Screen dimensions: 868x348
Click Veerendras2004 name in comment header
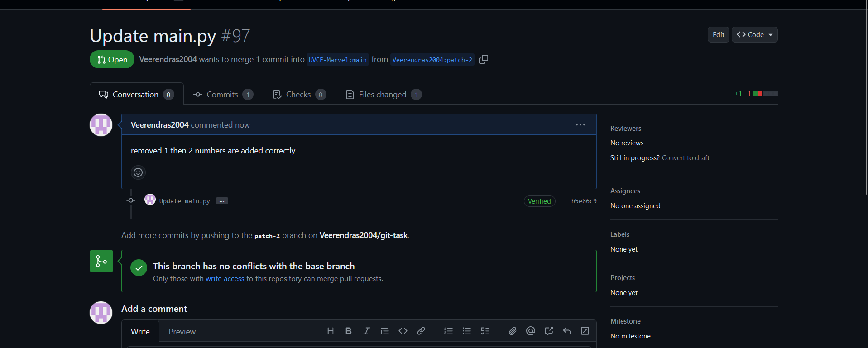159,124
